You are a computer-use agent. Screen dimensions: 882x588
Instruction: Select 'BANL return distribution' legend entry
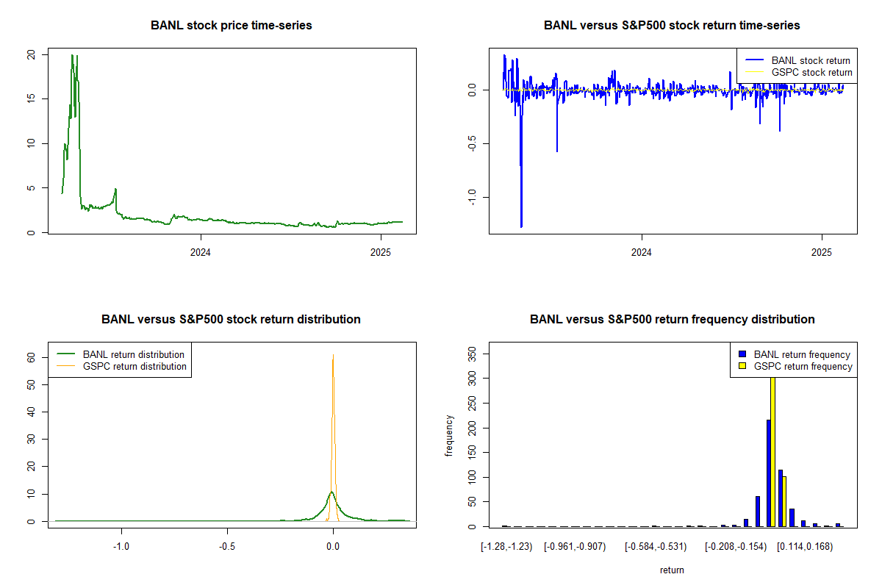[133, 354]
